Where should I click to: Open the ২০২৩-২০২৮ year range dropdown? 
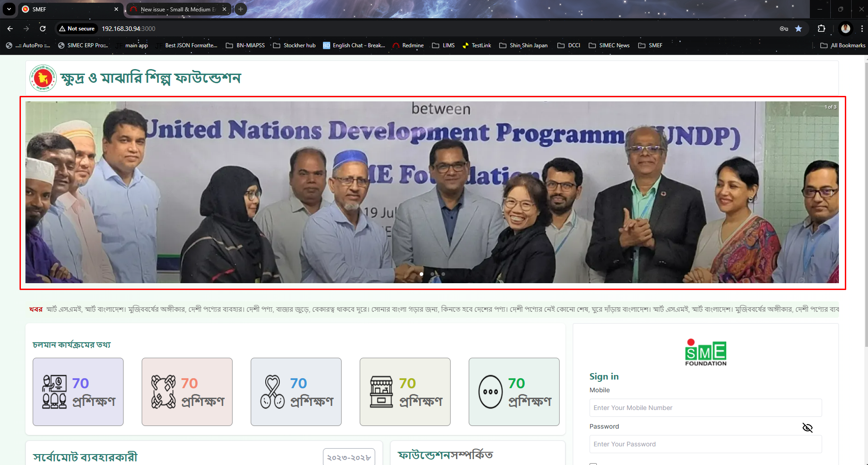(x=349, y=457)
